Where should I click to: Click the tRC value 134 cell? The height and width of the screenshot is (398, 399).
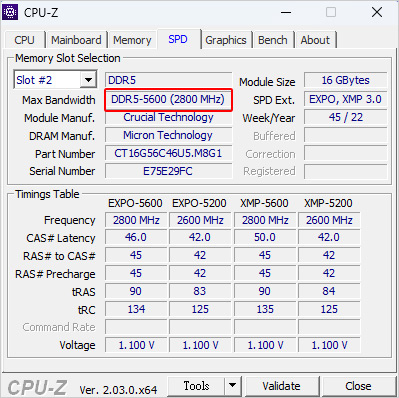[x=136, y=309]
